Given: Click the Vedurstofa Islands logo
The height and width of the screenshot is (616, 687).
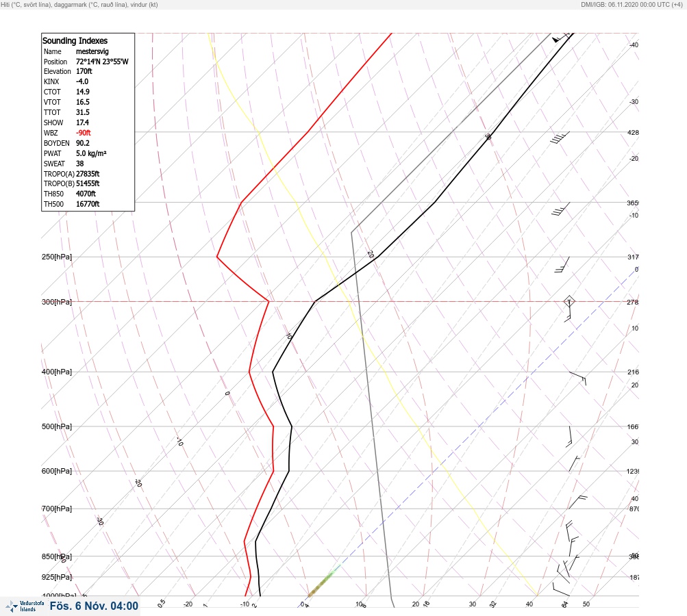Looking at the screenshot, I should pyautogui.click(x=25, y=606).
